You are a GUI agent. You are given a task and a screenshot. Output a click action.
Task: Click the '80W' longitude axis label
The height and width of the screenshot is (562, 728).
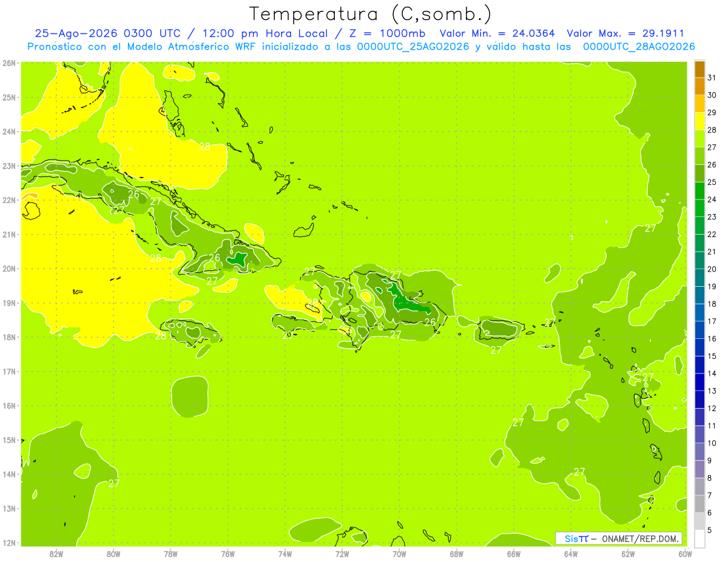tap(113, 554)
